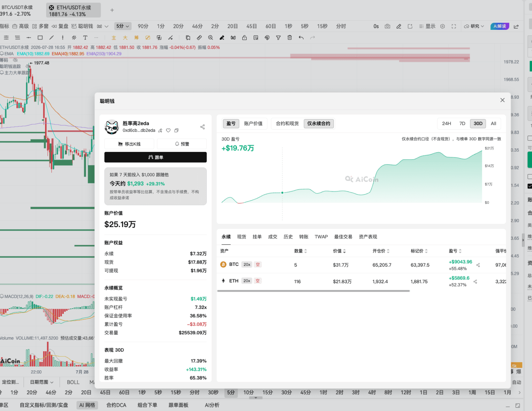
Task: Click the 预警 alert button
Action: (x=182, y=144)
